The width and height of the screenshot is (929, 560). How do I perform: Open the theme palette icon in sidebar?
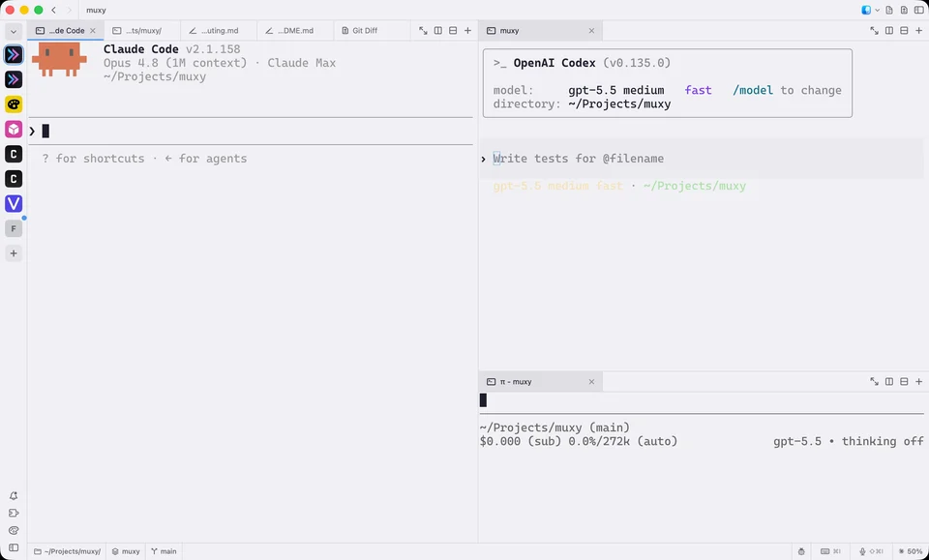pos(14,530)
